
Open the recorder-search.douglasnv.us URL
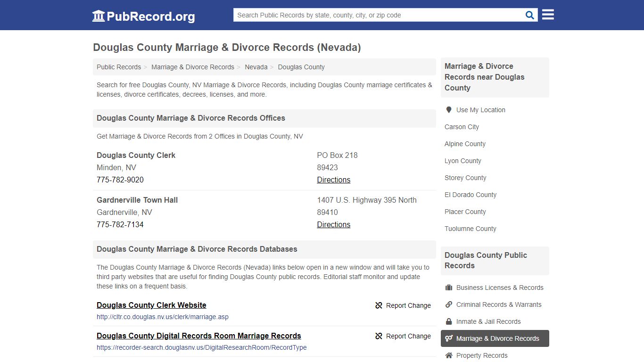tap(202, 347)
